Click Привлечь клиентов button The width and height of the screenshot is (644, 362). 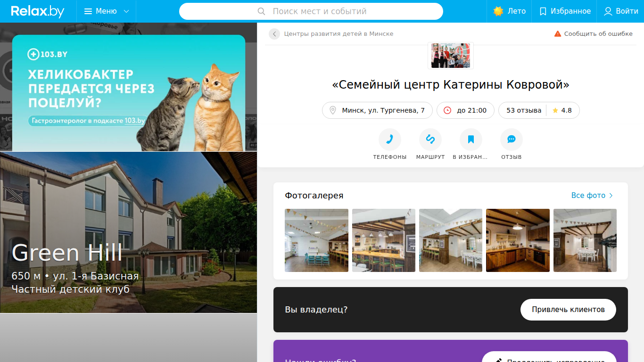pyautogui.click(x=568, y=310)
